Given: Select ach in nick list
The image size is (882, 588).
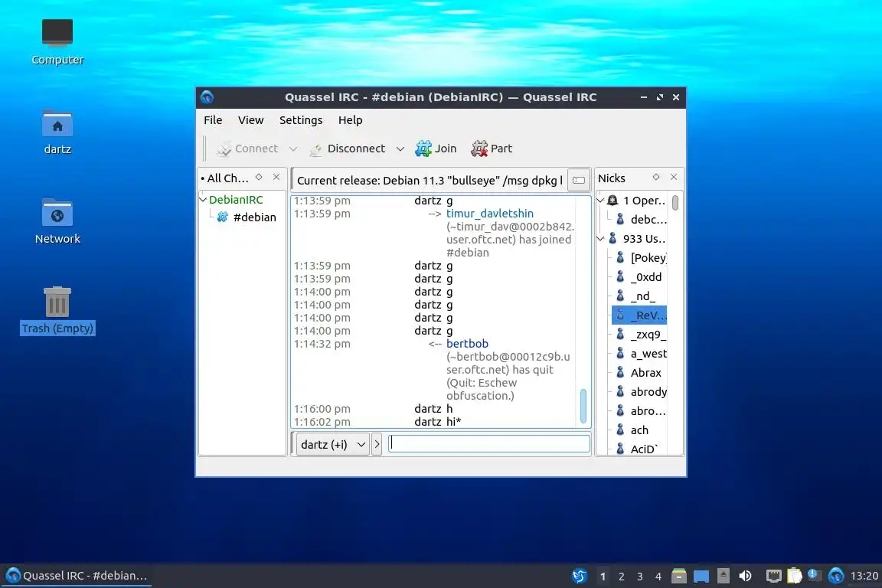Looking at the screenshot, I should pyautogui.click(x=632, y=430).
